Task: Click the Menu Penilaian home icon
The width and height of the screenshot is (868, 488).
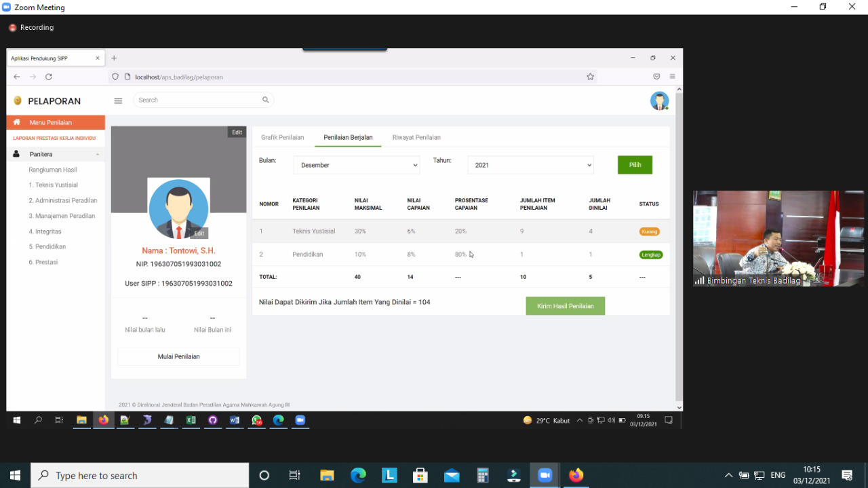Action: (17, 122)
